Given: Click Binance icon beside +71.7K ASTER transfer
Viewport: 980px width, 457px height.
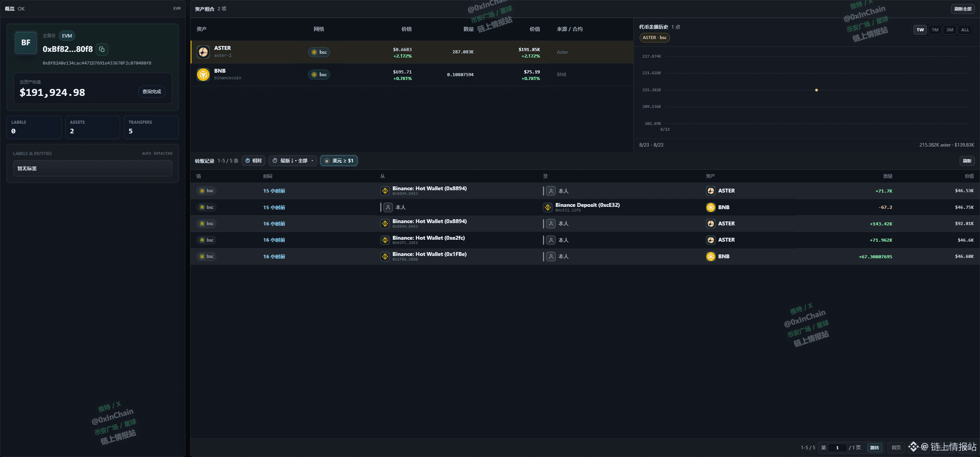Looking at the screenshot, I should pos(385,191).
